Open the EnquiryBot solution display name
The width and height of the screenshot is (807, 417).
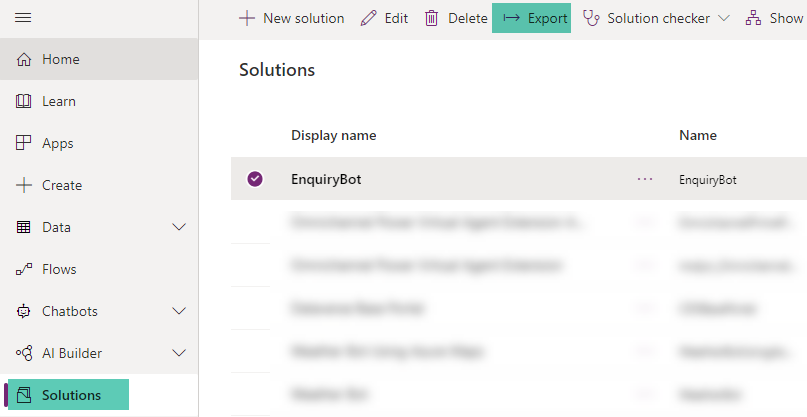click(326, 179)
